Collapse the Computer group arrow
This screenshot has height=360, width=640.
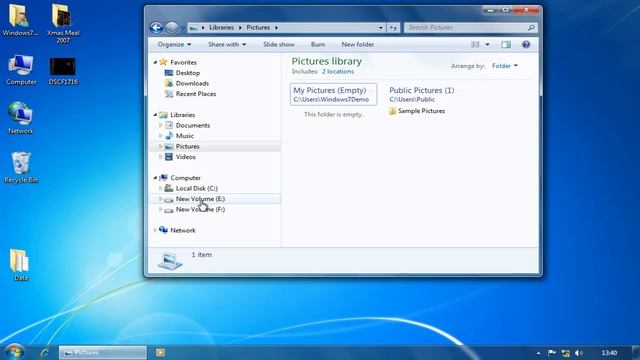pos(155,178)
